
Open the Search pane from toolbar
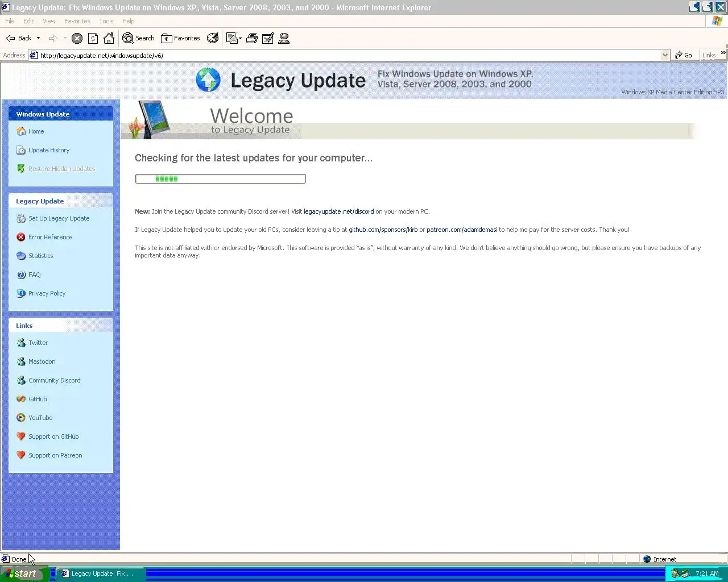coord(138,38)
